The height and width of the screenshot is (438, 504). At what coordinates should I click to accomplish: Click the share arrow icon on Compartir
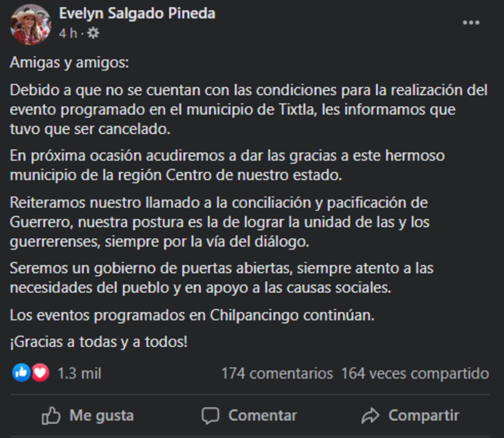pyautogui.click(x=370, y=416)
